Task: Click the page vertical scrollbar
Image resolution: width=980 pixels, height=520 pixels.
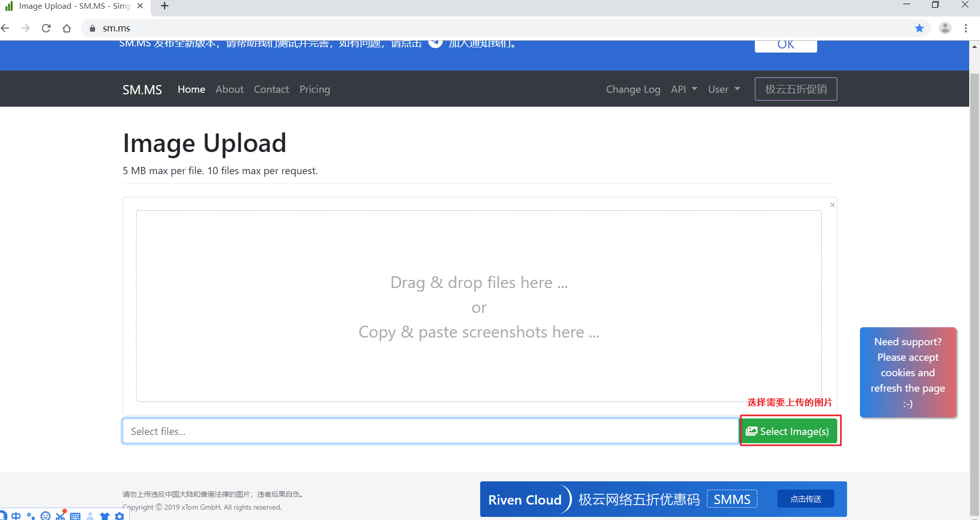Action: (x=974, y=294)
